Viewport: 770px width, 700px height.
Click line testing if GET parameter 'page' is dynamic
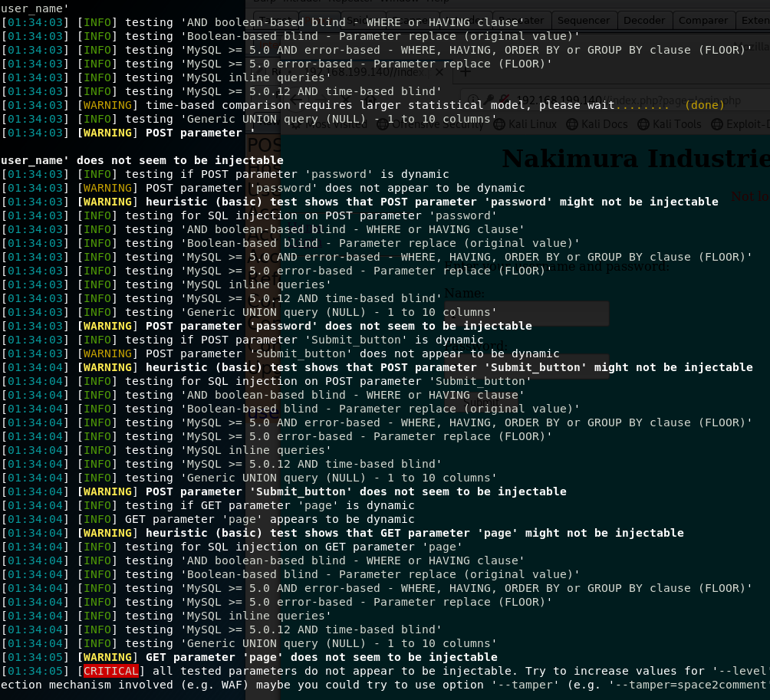click(x=208, y=505)
